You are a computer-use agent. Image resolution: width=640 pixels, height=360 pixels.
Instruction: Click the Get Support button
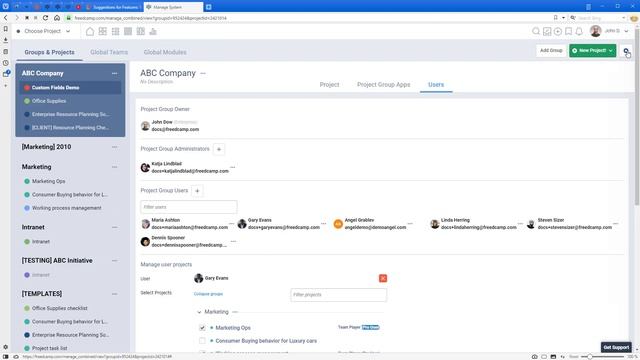[616, 347]
